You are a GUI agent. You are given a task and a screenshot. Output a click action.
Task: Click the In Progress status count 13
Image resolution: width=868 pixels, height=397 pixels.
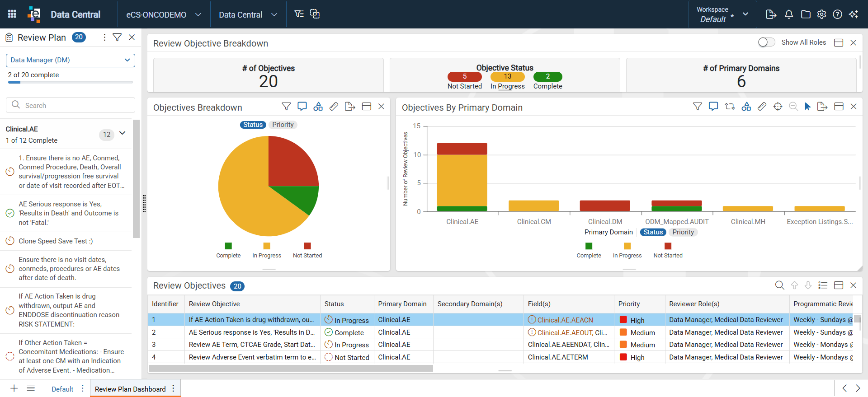point(508,76)
